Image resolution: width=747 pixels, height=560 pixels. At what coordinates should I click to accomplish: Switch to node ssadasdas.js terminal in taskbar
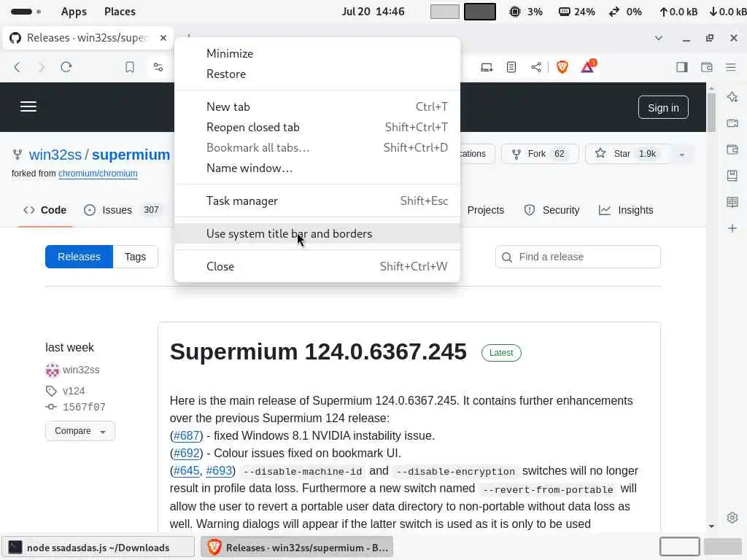coord(98,548)
